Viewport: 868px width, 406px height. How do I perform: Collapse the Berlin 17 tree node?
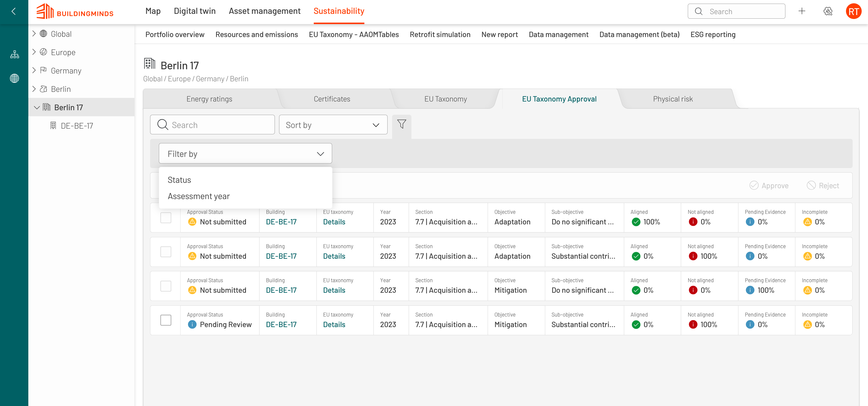tap(37, 108)
